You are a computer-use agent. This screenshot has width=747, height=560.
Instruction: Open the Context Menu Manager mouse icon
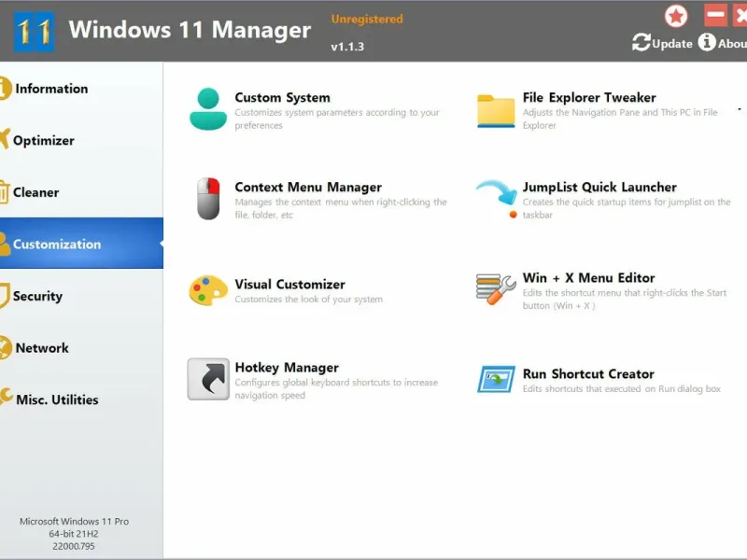[208, 198]
